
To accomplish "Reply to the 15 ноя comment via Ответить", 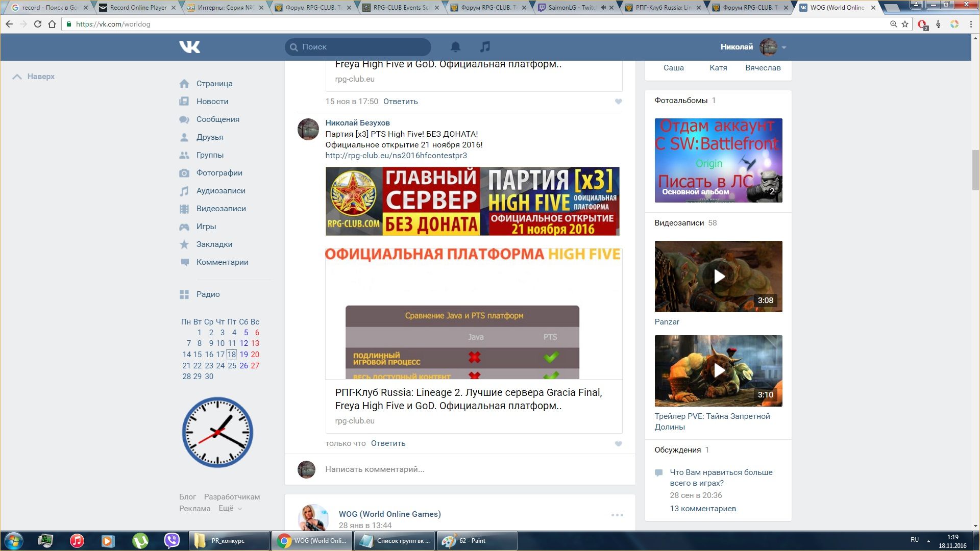I will (x=400, y=102).
